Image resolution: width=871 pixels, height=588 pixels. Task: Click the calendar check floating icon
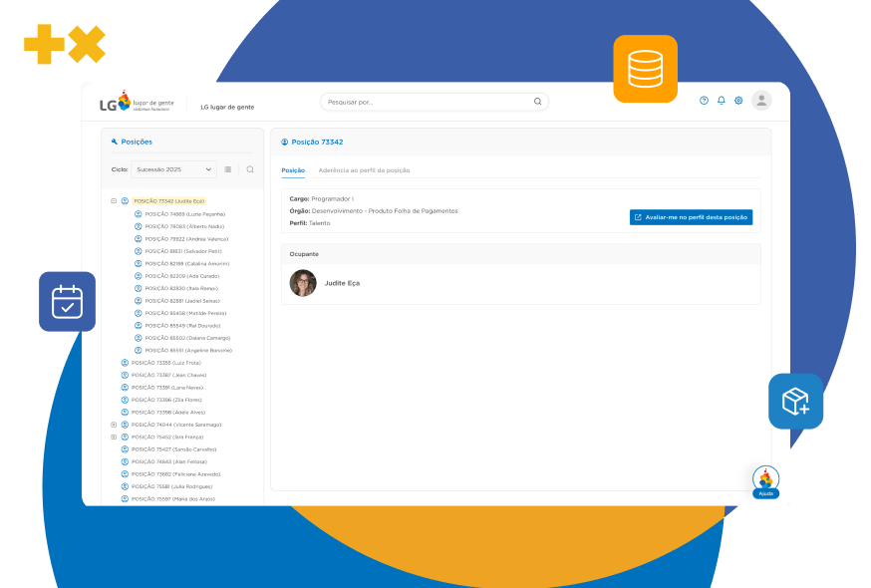coord(67,301)
